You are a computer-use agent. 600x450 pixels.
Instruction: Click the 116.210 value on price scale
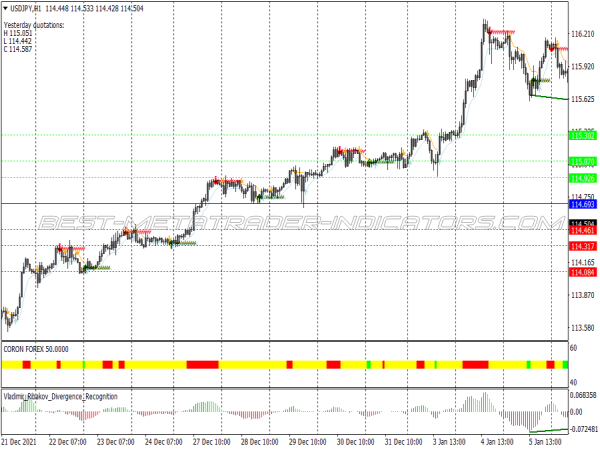[x=582, y=34]
